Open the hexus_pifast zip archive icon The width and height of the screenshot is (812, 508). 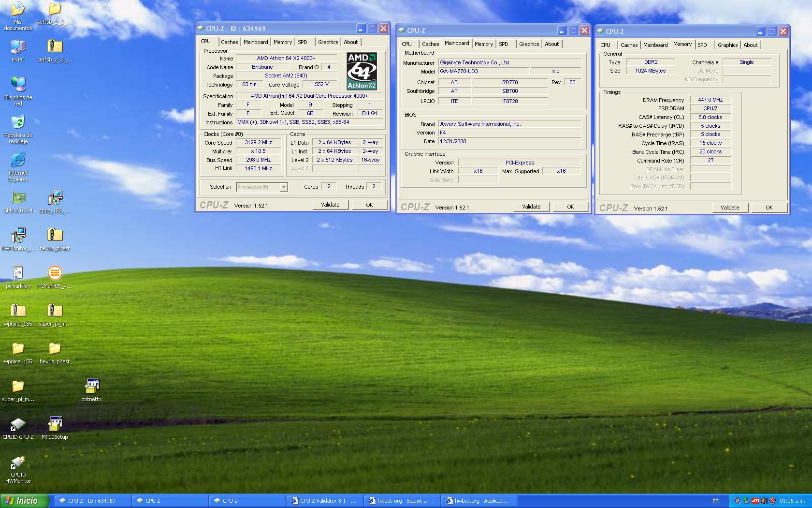[55, 239]
